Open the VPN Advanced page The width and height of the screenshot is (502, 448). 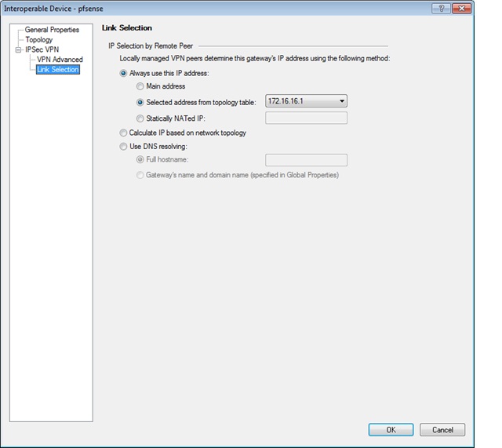[60, 60]
